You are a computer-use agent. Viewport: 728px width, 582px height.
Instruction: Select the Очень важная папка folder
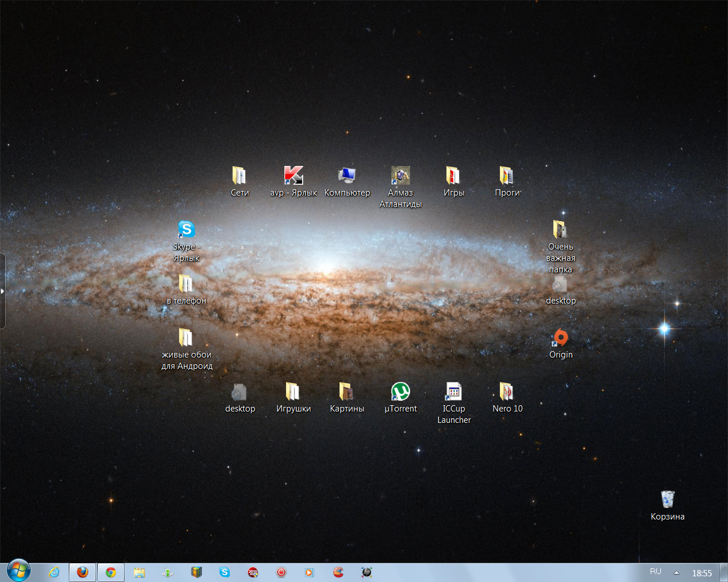pos(560,230)
